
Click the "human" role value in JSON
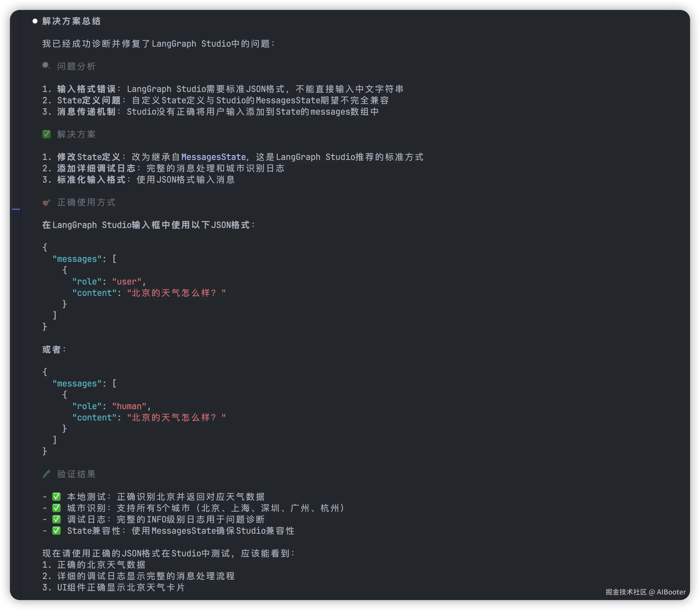[x=129, y=406]
